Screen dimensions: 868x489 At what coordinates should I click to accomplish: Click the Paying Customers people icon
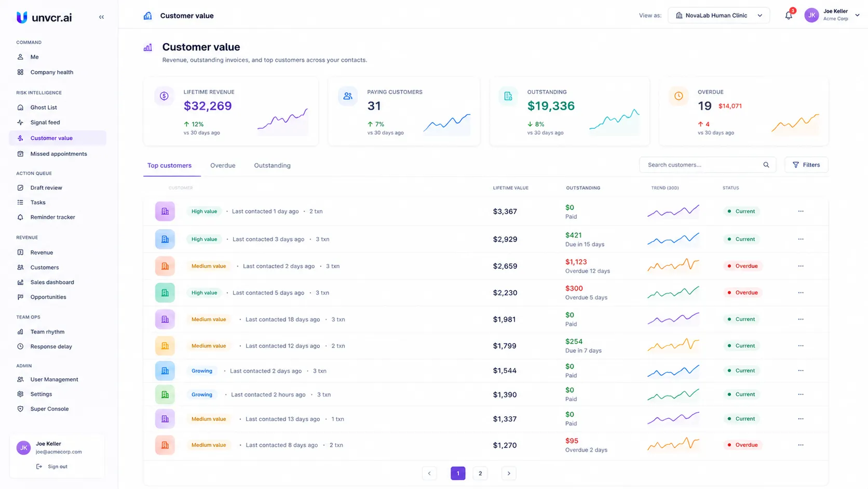point(348,96)
